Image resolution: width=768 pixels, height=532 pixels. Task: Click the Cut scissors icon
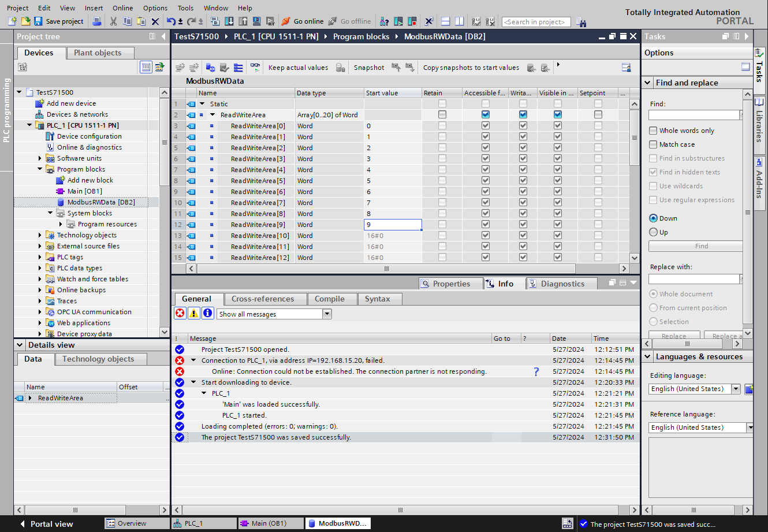pos(113,21)
